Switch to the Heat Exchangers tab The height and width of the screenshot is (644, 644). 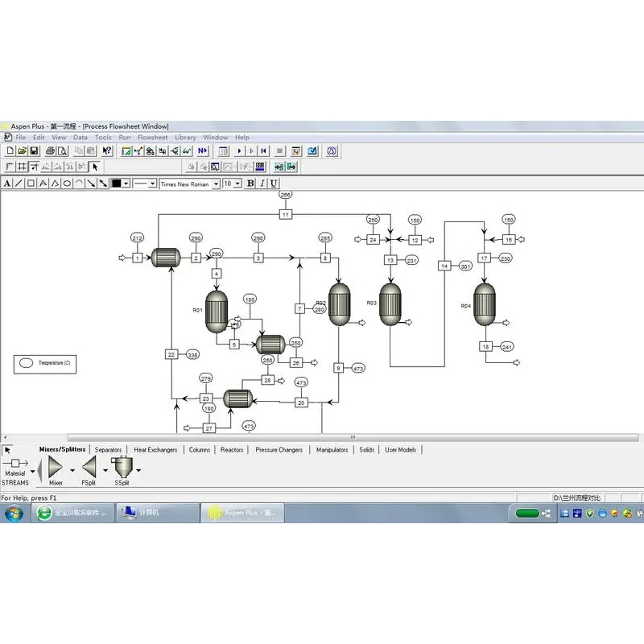pyautogui.click(x=155, y=450)
